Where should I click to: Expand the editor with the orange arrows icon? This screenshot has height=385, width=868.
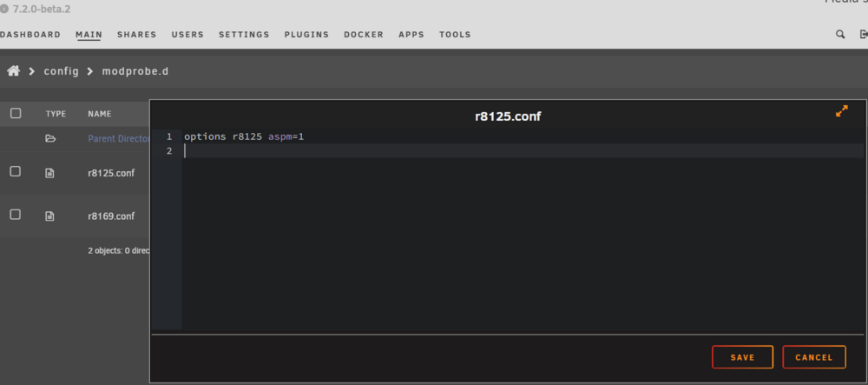click(841, 110)
